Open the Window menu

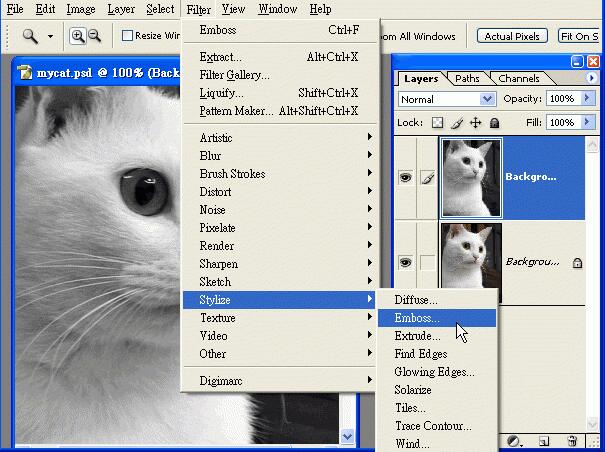(277, 9)
